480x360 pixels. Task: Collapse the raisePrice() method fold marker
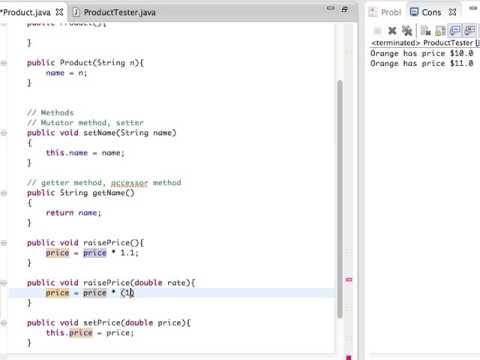[x=4, y=243]
